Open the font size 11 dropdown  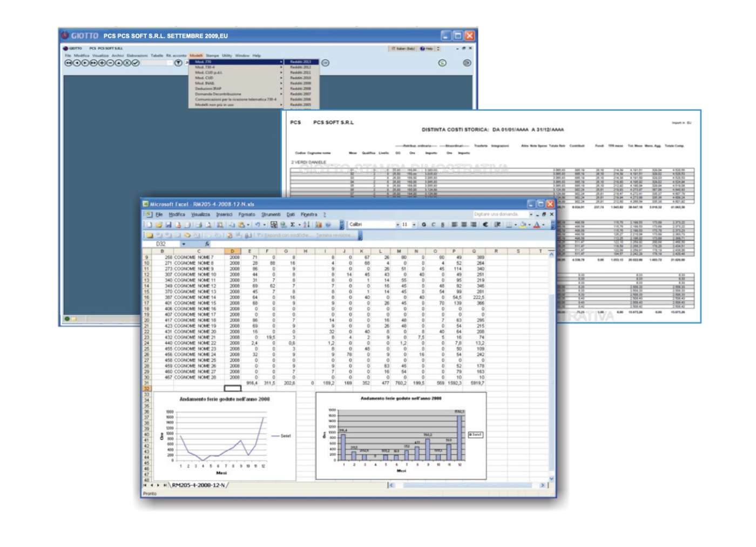(x=414, y=225)
